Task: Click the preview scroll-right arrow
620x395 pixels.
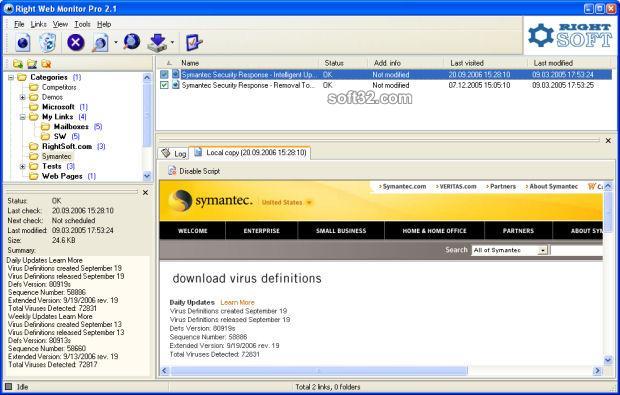Action: pos(597,371)
